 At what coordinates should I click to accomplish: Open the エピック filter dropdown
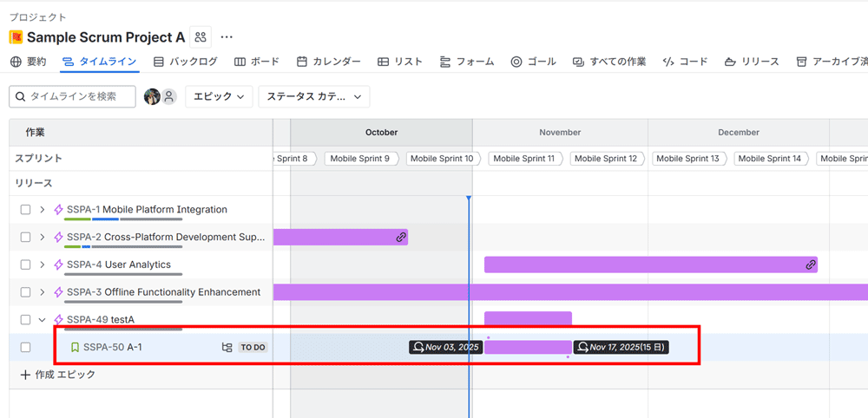click(219, 97)
